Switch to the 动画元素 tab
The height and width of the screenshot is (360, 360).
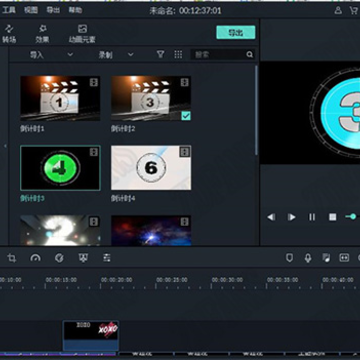pos(82,34)
